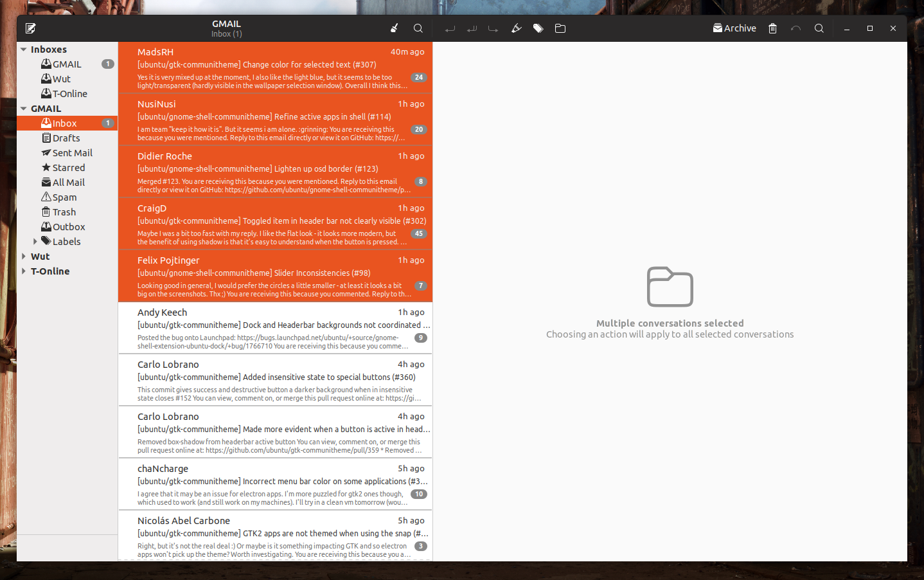This screenshot has width=924, height=580.
Task: Open the Starred folder
Action: click(x=67, y=168)
